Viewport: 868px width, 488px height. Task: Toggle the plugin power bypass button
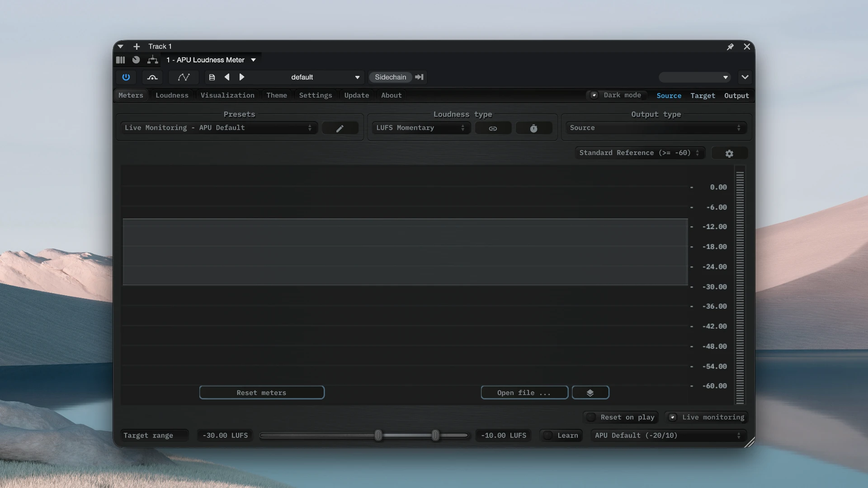tap(126, 77)
